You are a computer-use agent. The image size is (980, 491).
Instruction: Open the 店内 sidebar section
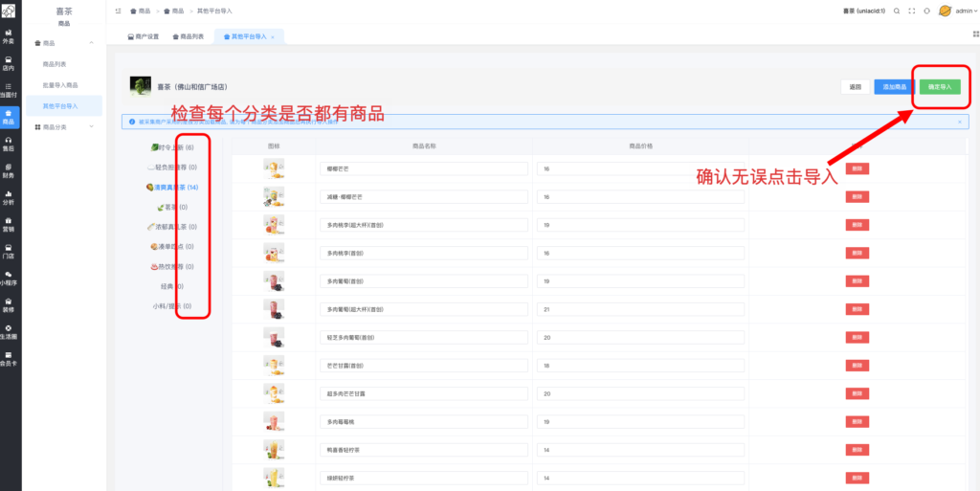point(8,63)
